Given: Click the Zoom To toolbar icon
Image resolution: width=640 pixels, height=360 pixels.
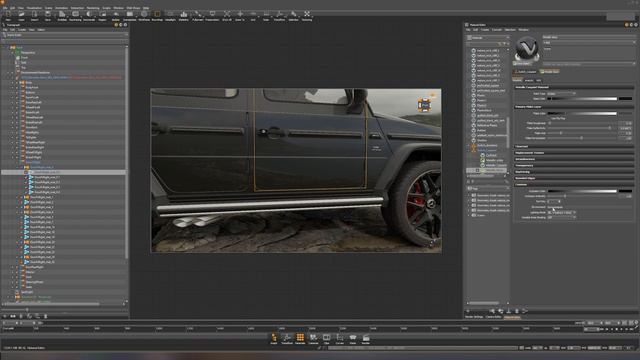Looking at the screenshot, I should coord(240,16).
